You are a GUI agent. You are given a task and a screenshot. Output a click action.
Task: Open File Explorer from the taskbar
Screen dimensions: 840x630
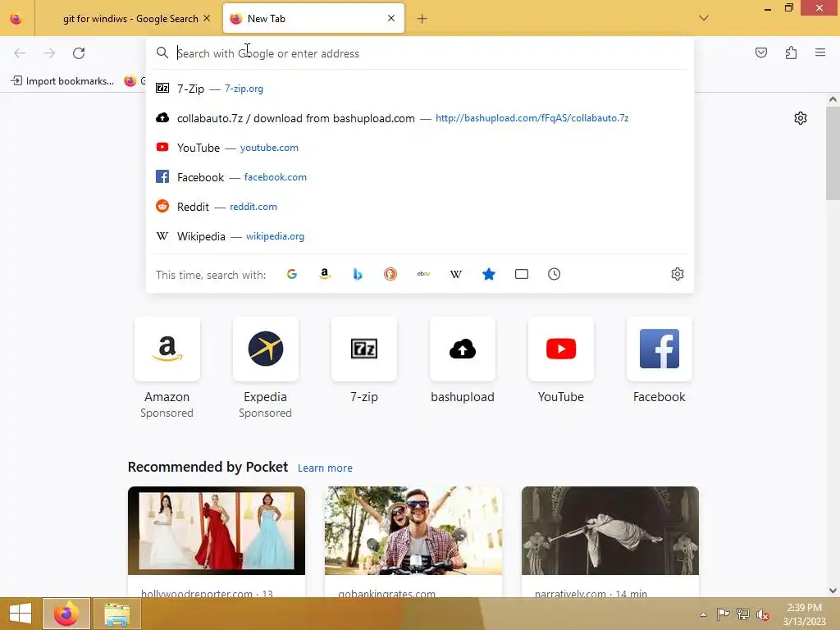coord(116,614)
